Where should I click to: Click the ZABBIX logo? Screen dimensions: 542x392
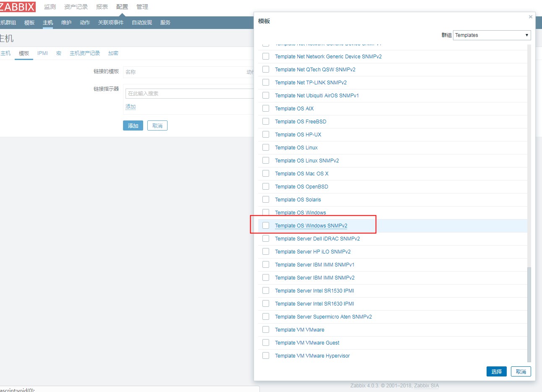tap(18, 7)
